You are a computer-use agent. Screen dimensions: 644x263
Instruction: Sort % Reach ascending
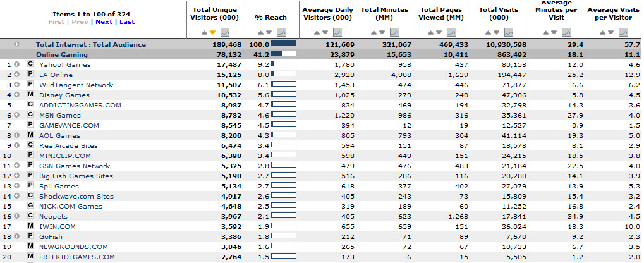[261, 32]
